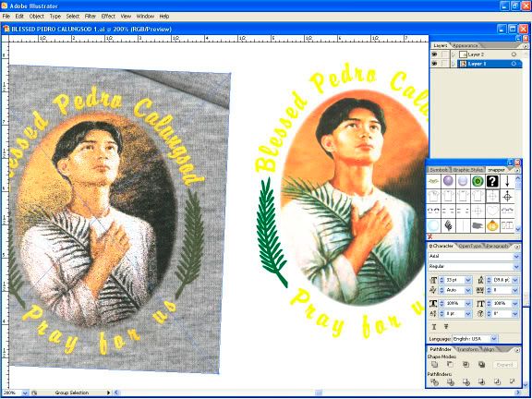Image resolution: width=532 pixels, height=399 pixels.
Task: Open the Object menu
Action: pyautogui.click(x=36, y=16)
